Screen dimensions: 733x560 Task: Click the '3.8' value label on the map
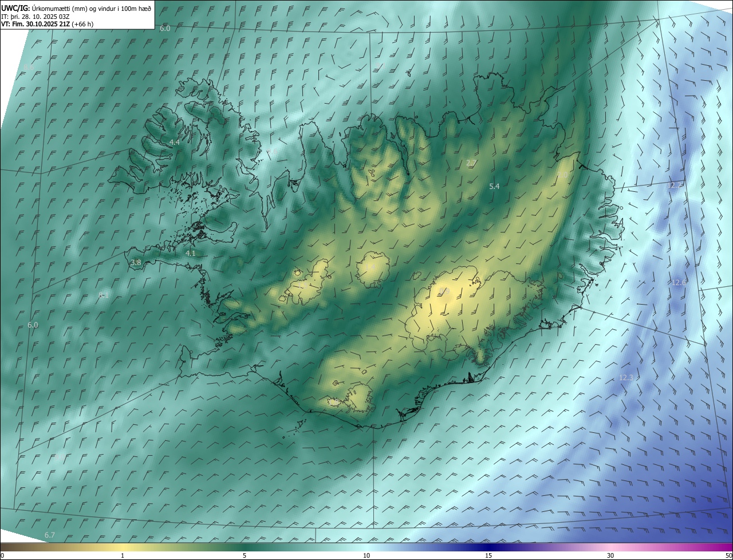136,263
